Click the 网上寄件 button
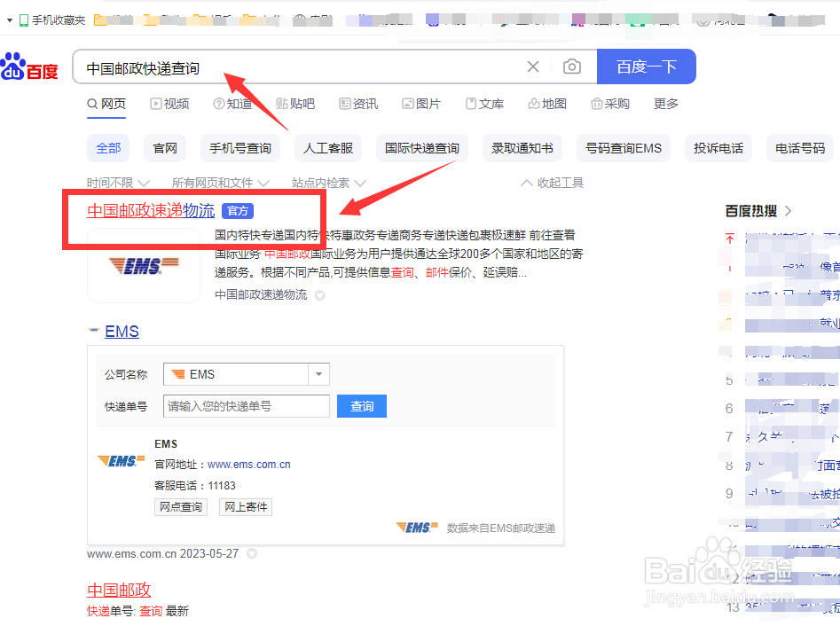 (x=246, y=507)
